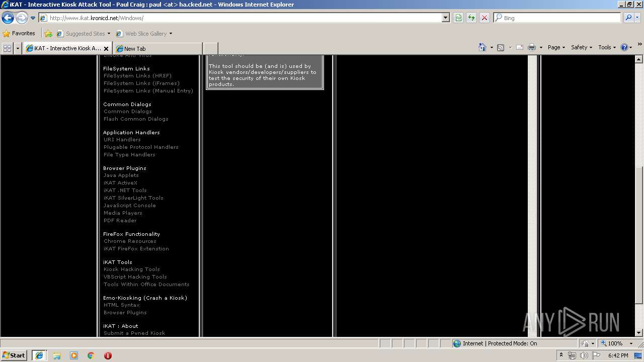The image size is (644, 362).
Task: Open HTML Syntax link
Action: 122,305
